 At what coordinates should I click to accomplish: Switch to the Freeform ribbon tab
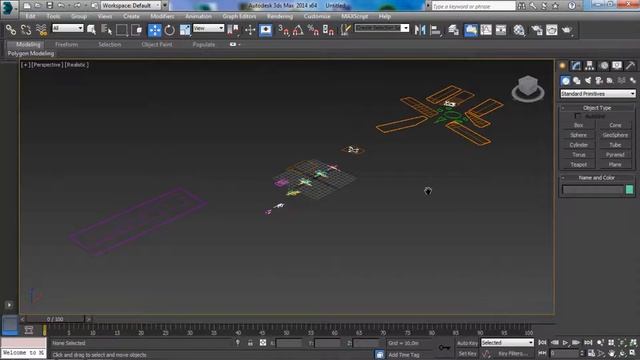coord(66,44)
